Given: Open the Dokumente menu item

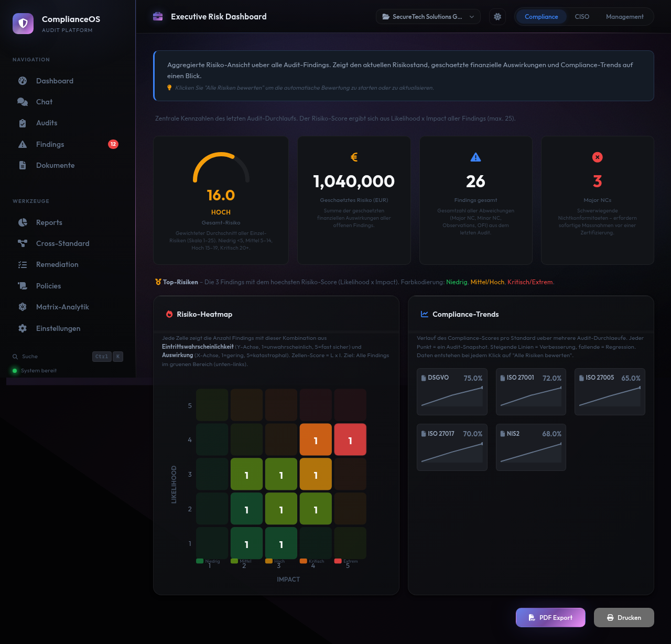Looking at the screenshot, I should click(55, 165).
